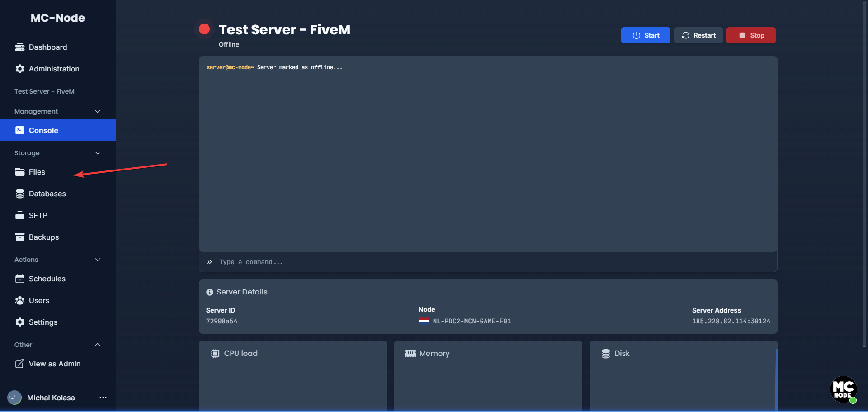The width and height of the screenshot is (868, 412).
Task: Go to Schedules
Action: click(x=58, y=279)
